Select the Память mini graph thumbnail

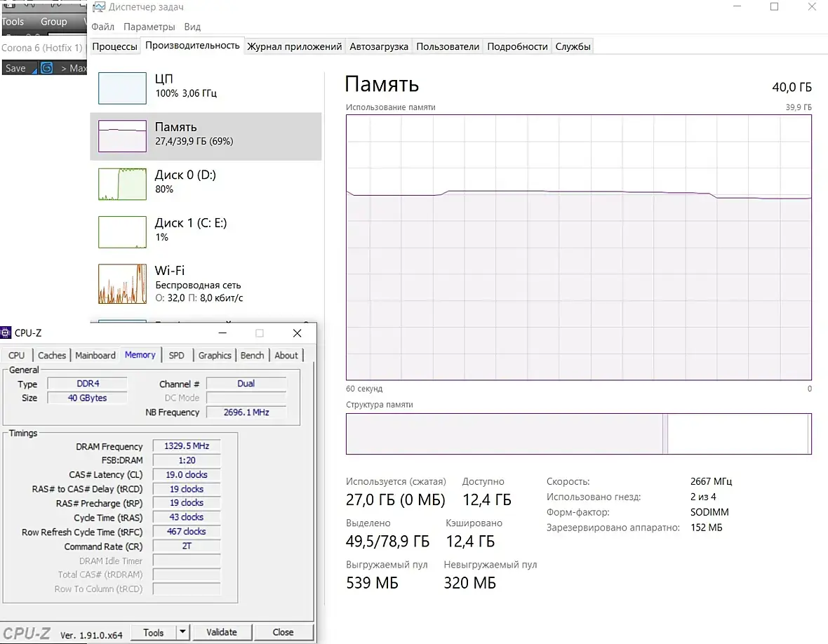coord(122,136)
